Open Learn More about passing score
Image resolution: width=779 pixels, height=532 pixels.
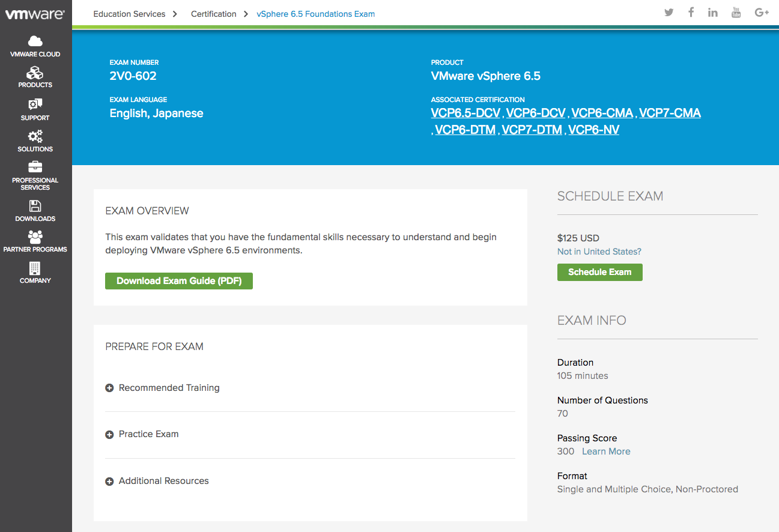606,452
